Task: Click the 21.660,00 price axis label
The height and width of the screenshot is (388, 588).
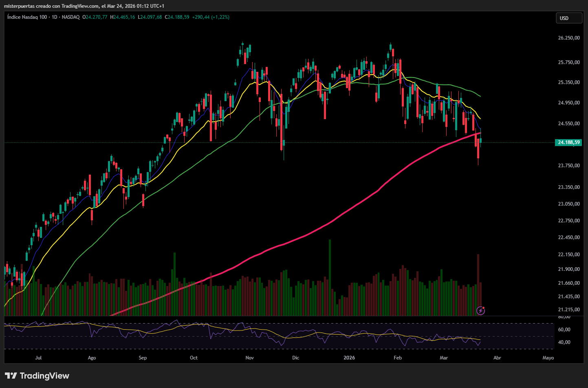Action: pyautogui.click(x=569, y=283)
